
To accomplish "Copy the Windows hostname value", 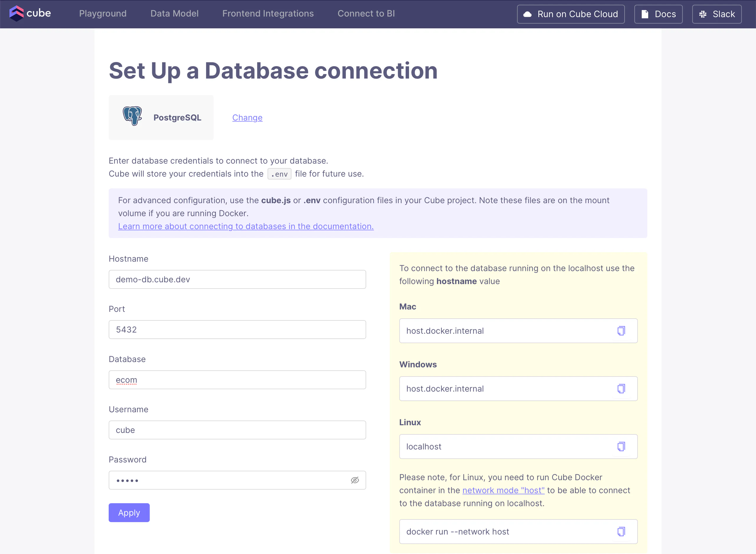I will [621, 389].
